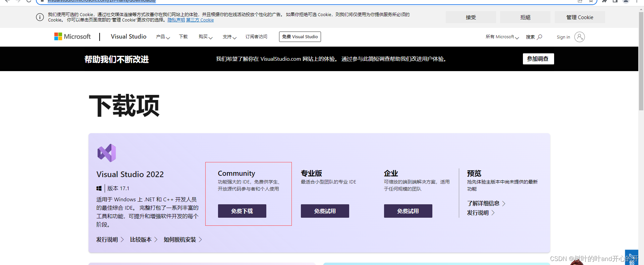Click the 版本 17.1 text

pos(118,189)
